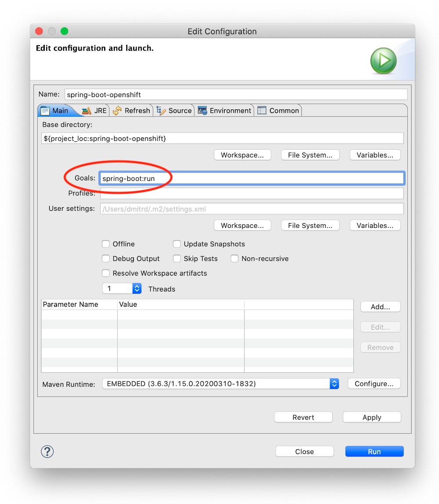Click the Add... parameter button

pyautogui.click(x=381, y=306)
